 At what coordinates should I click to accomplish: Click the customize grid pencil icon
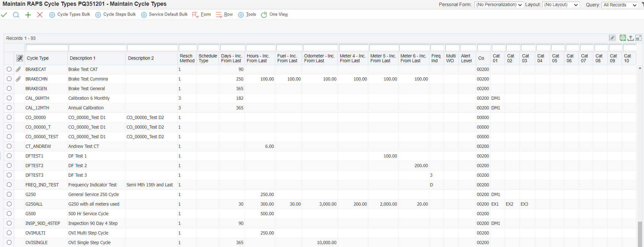click(x=612, y=38)
